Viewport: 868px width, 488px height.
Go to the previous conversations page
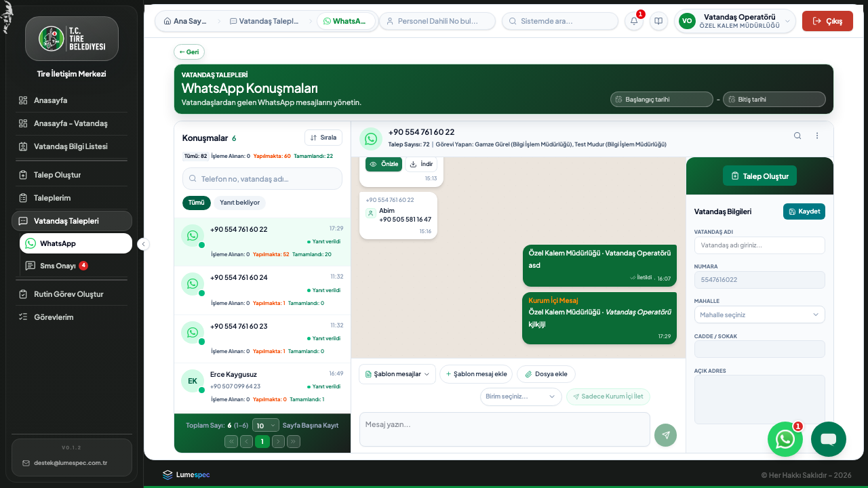[x=247, y=441]
